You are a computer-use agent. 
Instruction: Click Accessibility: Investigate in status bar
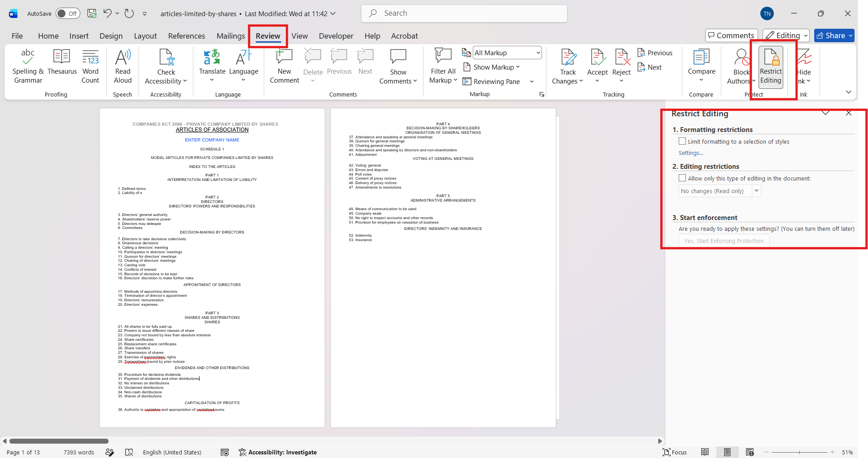[278, 452]
